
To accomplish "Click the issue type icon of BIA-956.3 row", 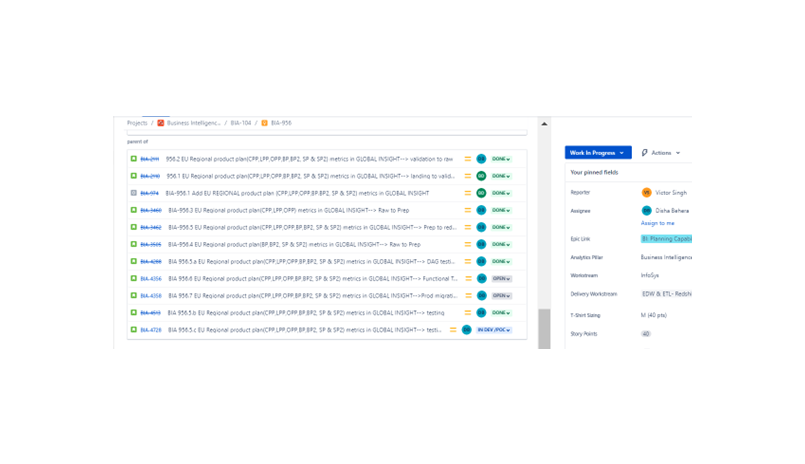I will coord(133,210).
